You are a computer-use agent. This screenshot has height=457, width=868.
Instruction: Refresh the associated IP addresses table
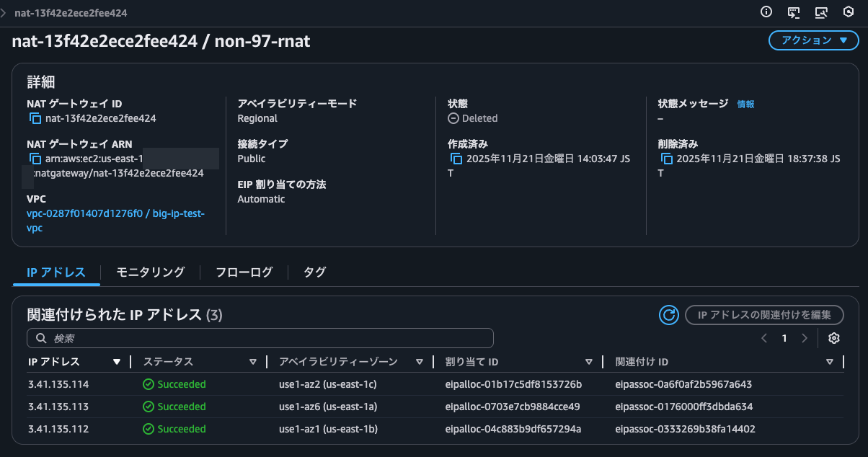(668, 315)
